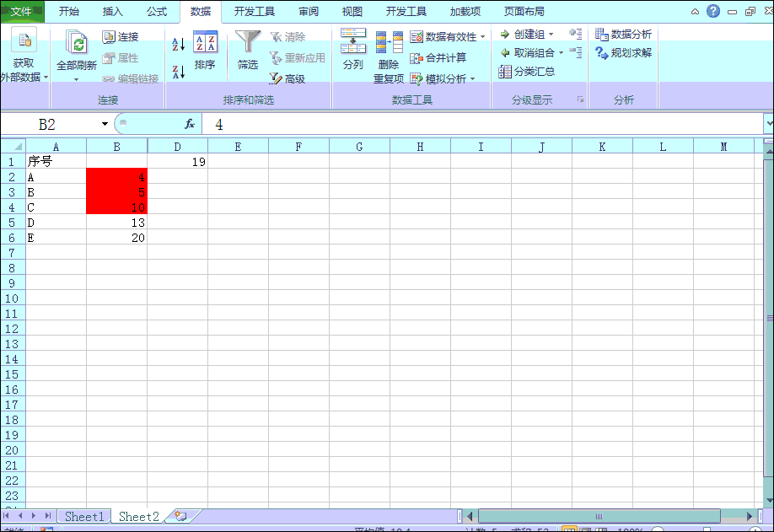Select red filled cell B3 containing 5
The image size is (774, 532).
pyautogui.click(x=116, y=192)
